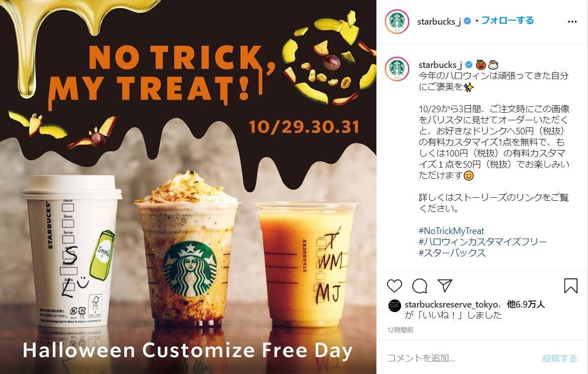Share the post with paper plane icon
The width and height of the screenshot is (588, 374).
(x=445, y=285)
